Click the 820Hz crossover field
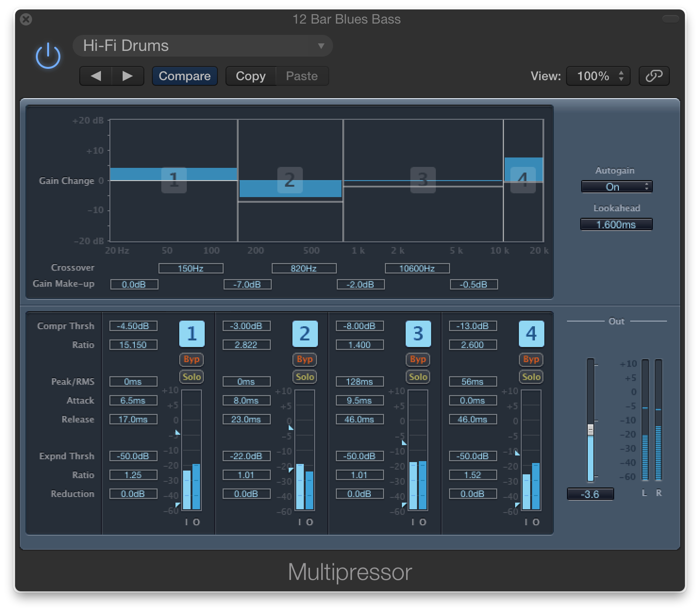Screen dimensions: 700x612 [x=304, y=268]
